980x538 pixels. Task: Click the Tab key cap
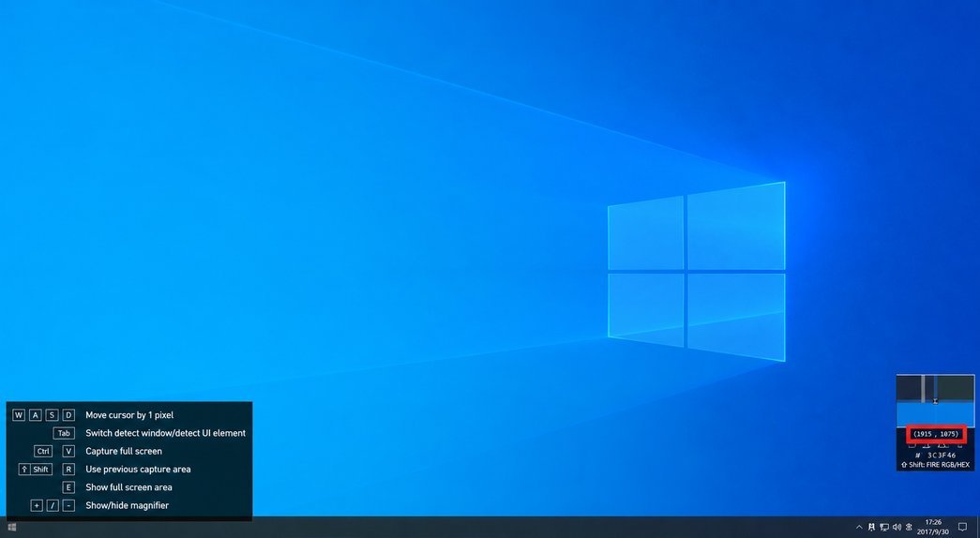(64, 433)
